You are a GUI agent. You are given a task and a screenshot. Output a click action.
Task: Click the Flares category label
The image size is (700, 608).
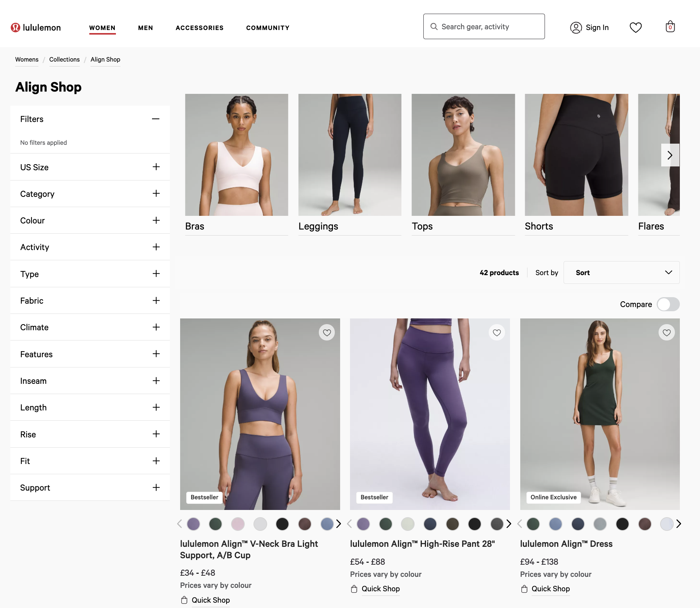[651, 226]
